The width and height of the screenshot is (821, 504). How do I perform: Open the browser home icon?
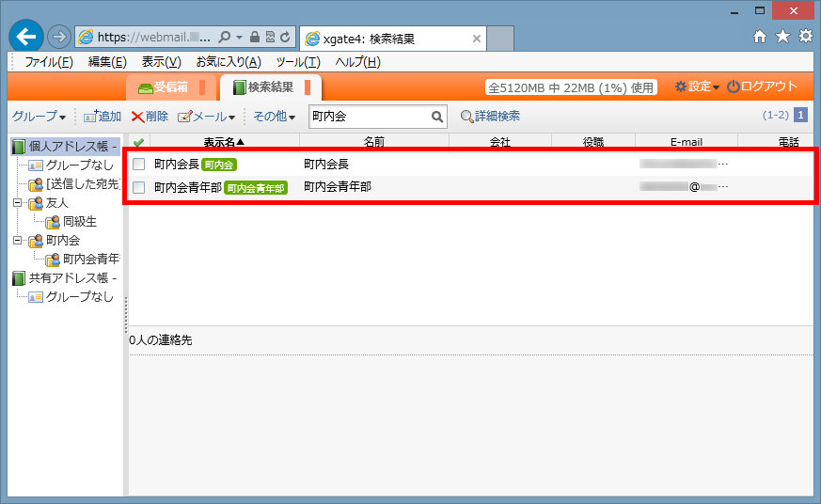(x=760, y=37)
